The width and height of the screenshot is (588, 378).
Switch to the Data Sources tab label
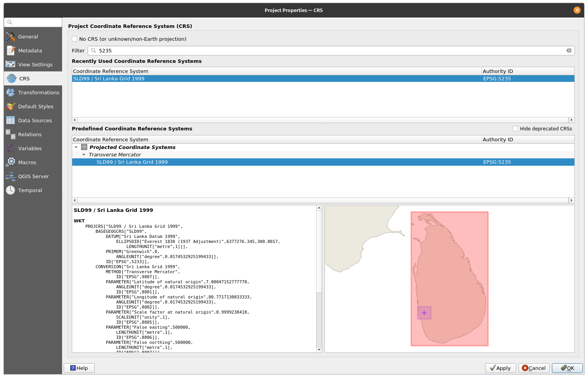[35, 120]
